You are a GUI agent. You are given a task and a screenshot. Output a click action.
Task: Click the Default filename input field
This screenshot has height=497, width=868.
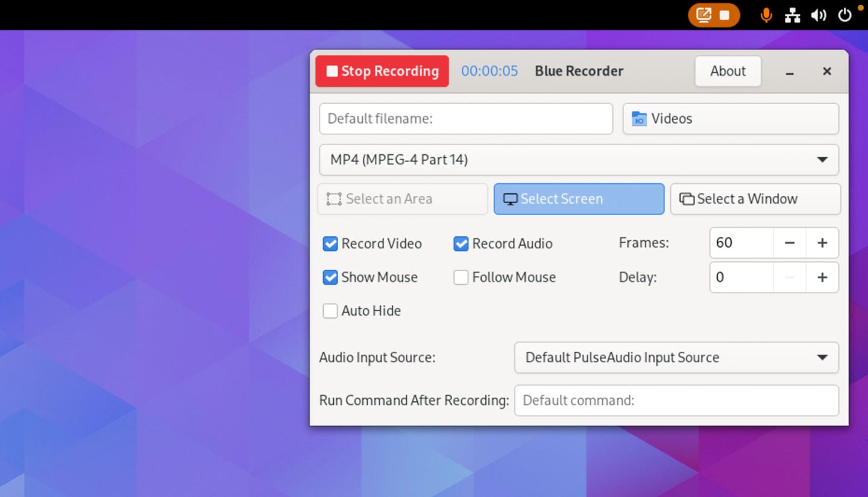tap(466, 119)
